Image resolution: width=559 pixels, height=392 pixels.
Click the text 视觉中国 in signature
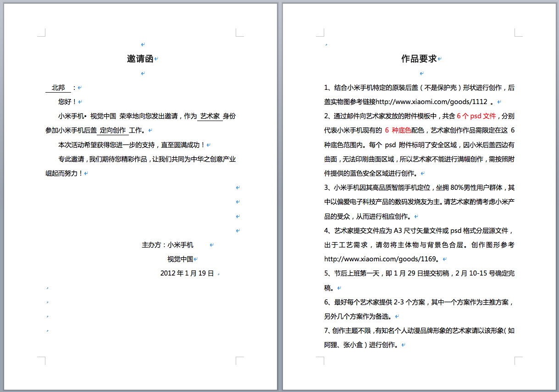coord(180,259)
